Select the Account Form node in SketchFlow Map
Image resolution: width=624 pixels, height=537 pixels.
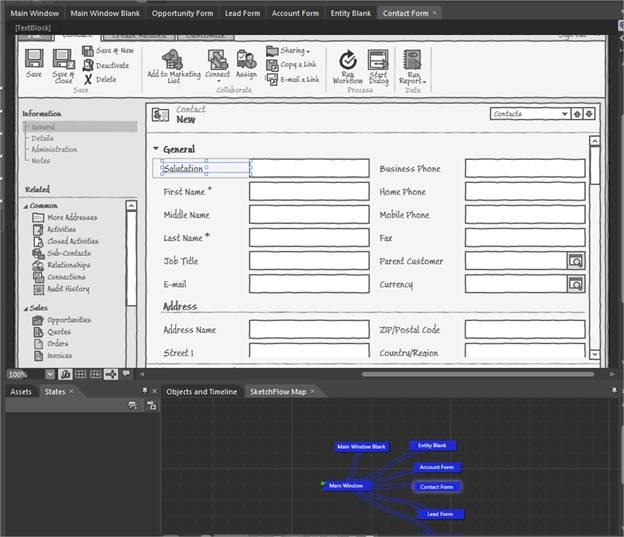point(436,467)
